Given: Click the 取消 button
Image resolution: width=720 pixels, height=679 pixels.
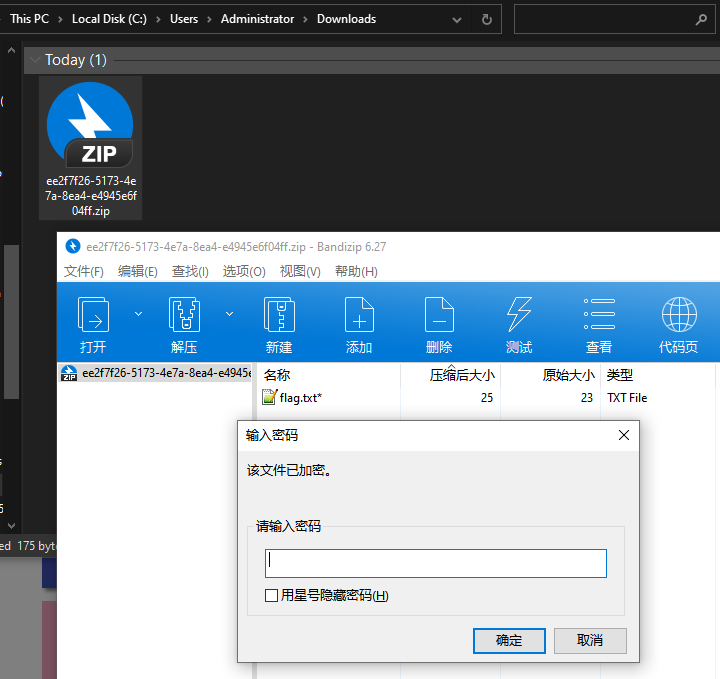Looking at the screenshot, I should pyautogui.click(x=590, y=640).
